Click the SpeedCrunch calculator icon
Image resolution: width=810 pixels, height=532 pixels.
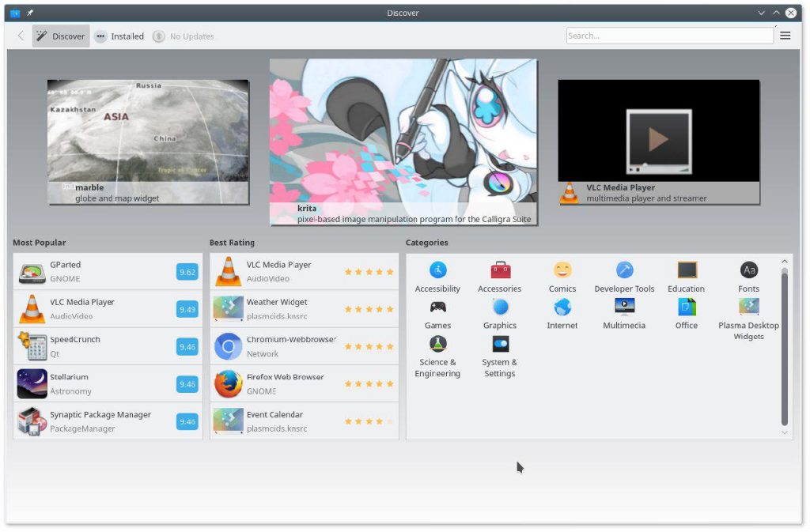click(x=32, y=346)
